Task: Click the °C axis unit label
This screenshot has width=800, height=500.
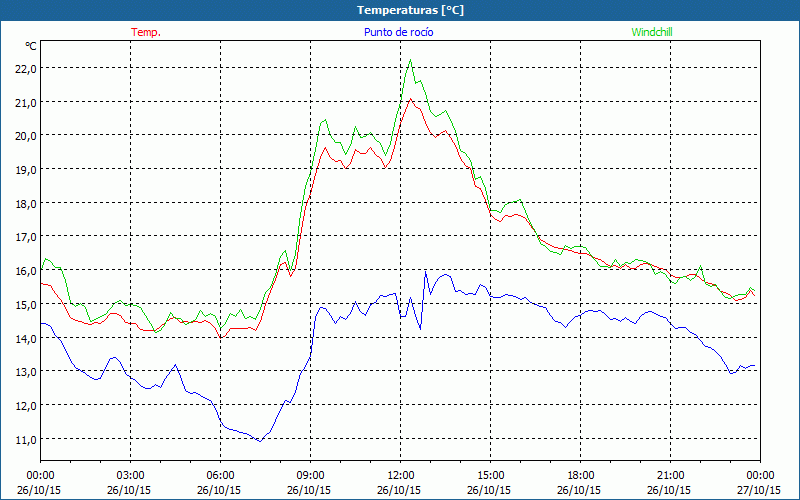Action: tap(31, 46)
